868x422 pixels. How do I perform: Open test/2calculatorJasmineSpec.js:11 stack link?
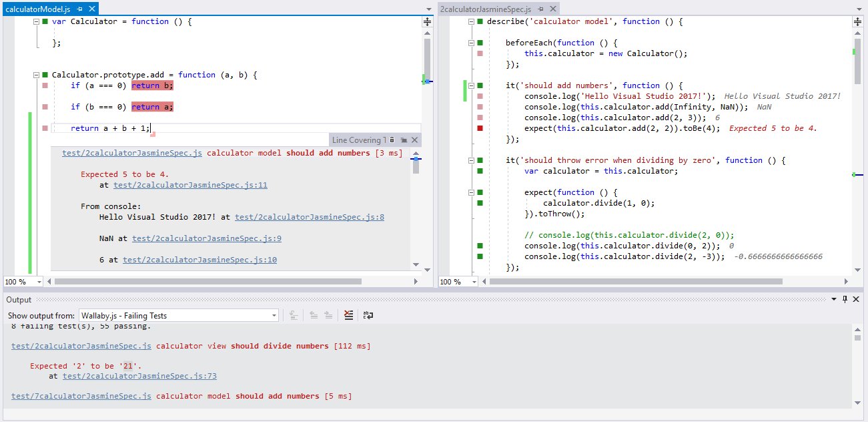[189, 185]
